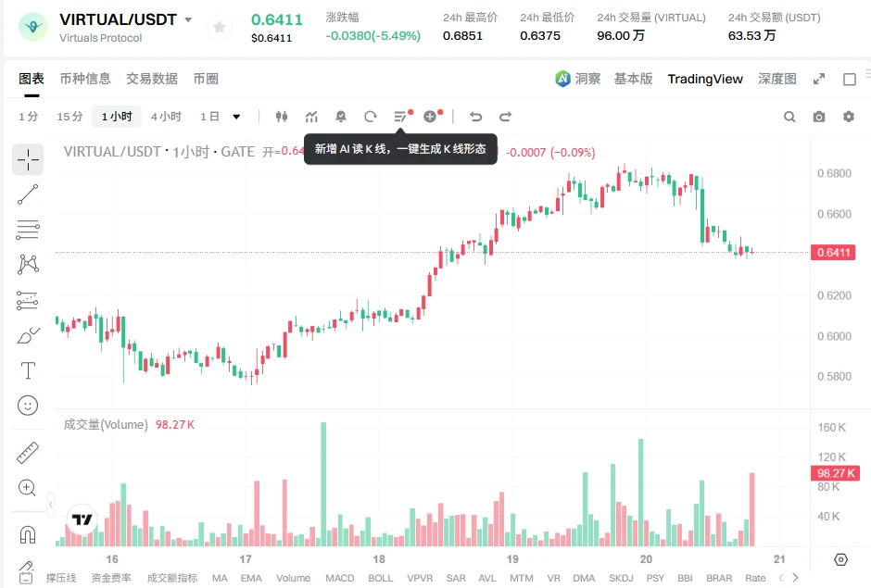Select the 1小时 timeframe
The height and width of the screenshot is (588, 871).
click(x=117, y=117)
